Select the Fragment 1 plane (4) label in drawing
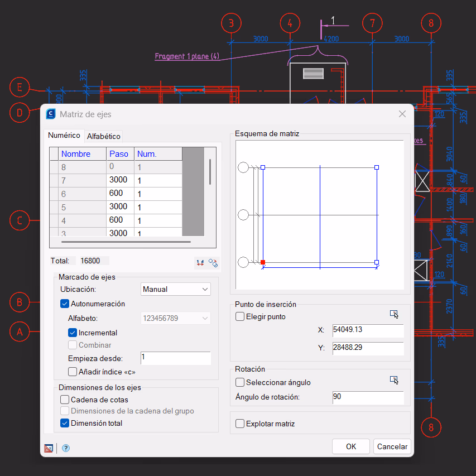476x476 pixels. [x=187, y=56]
